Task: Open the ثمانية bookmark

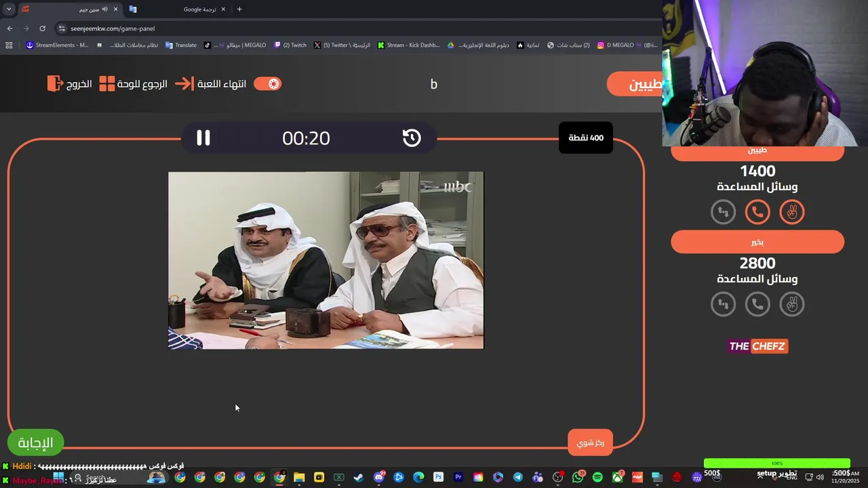Action: [x=528, y=45]
